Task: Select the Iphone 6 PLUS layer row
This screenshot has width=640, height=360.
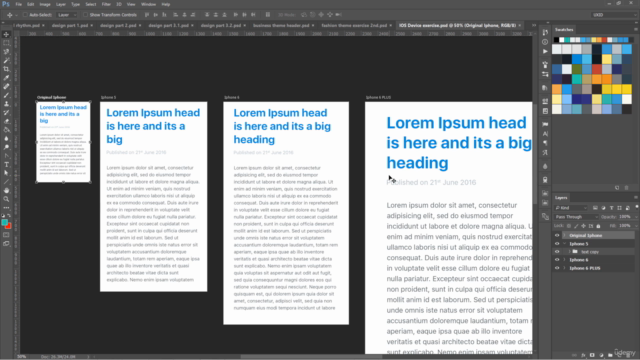Action: point(594,268)
